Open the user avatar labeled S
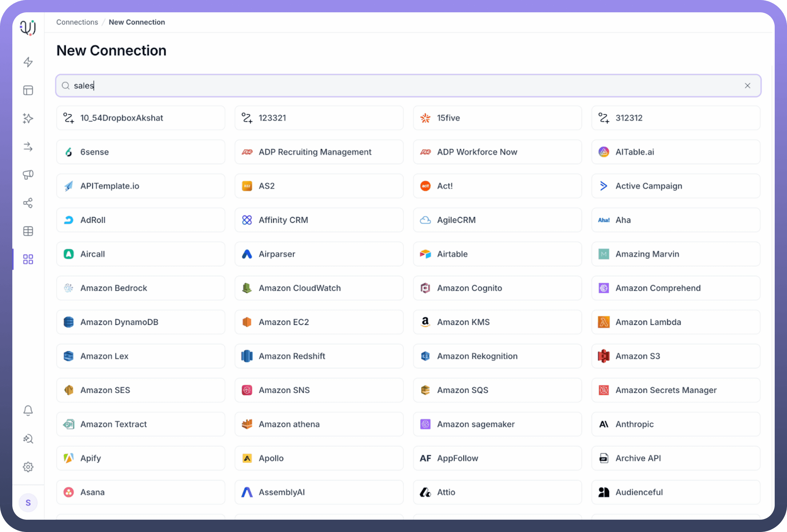This screenshot has width=787, height=532. [28, 503]
